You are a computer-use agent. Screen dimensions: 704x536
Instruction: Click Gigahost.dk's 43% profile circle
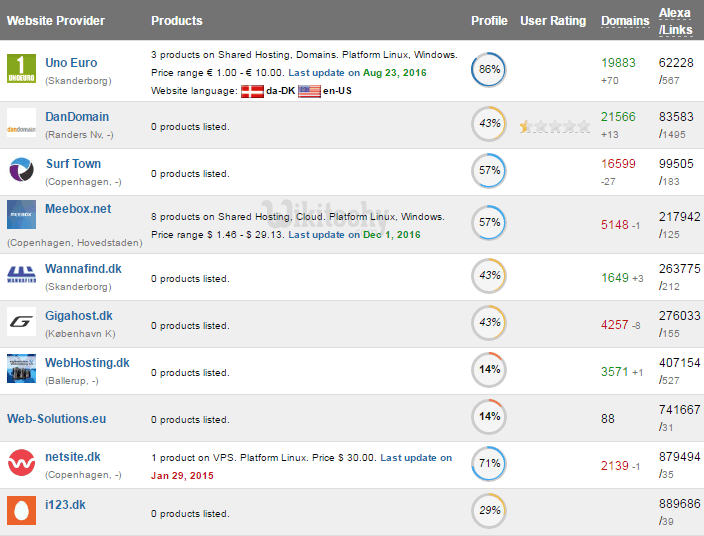[x=489, y=323]
